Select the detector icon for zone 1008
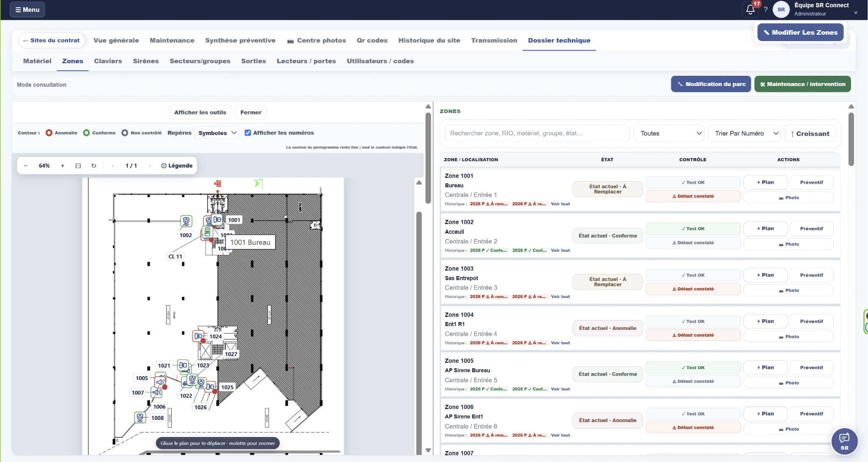The image size is (868, 462). (140, 418)
